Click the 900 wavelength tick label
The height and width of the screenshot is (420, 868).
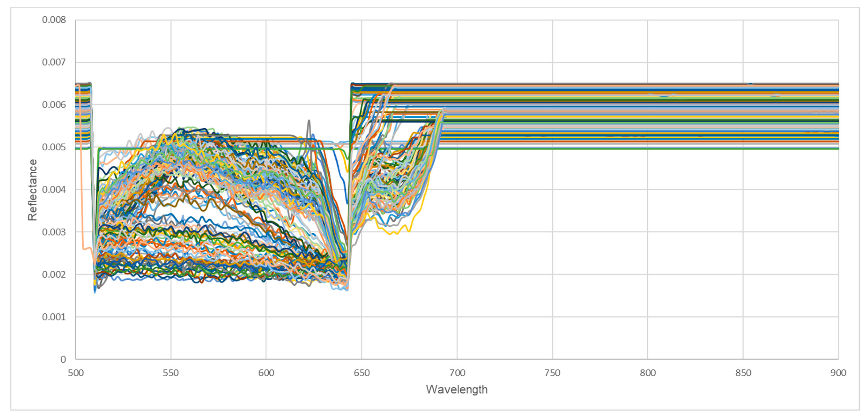pos(838,373)
